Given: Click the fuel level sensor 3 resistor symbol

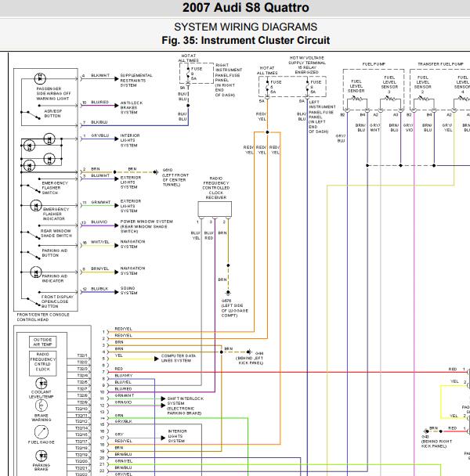Looking at the screenshot, I should pyautogui.click(x=390, y=99).
